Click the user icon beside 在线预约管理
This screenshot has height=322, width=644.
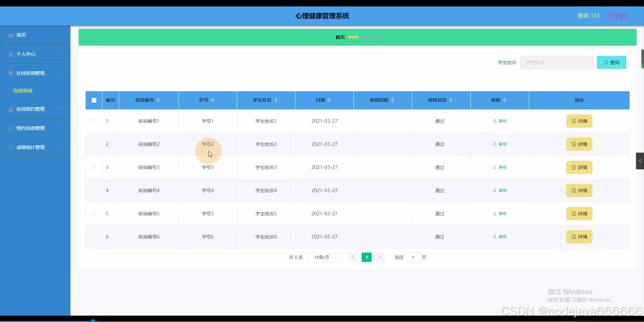point(11,109)
